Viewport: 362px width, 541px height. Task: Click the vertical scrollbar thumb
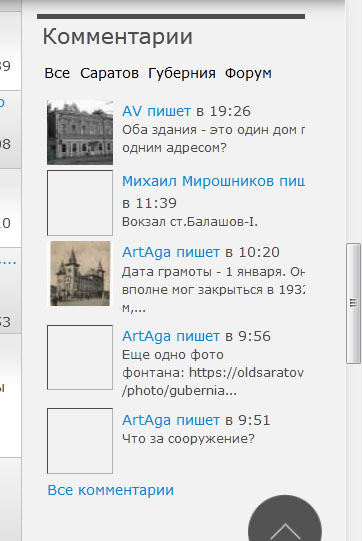[353, 303]
